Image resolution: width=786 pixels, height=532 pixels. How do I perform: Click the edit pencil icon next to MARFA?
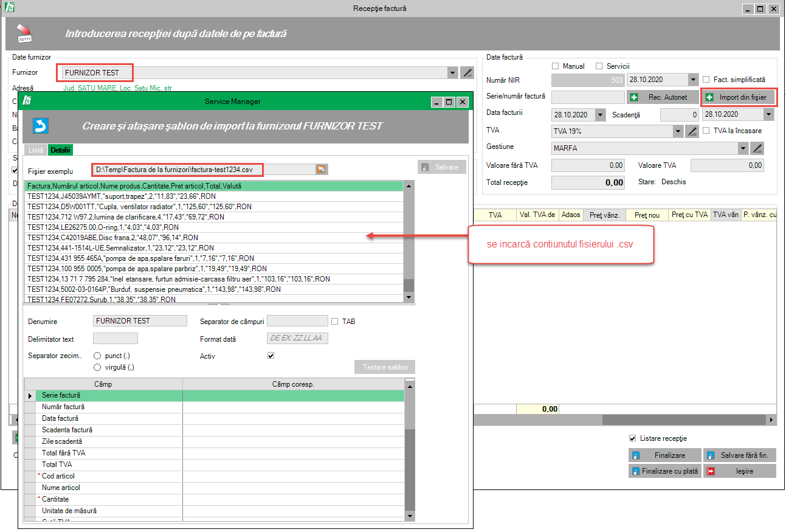point(757,148)
